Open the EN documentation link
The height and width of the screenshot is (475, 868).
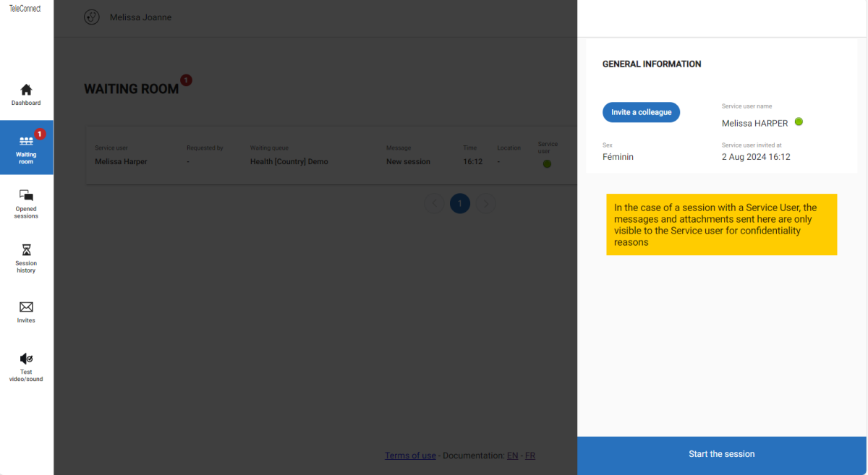[x=512, y=455]
